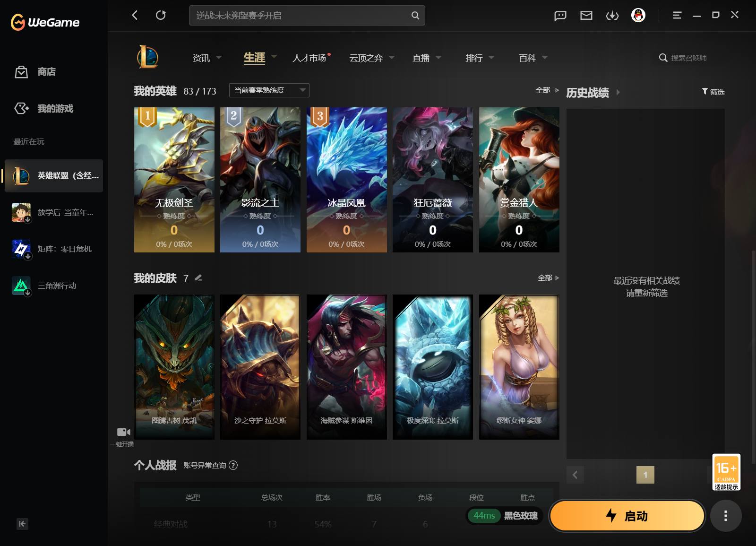Expand the 云顶之弈 dropdown arrow
This screenshot has height=546, width=756.
tap(392, 57)
